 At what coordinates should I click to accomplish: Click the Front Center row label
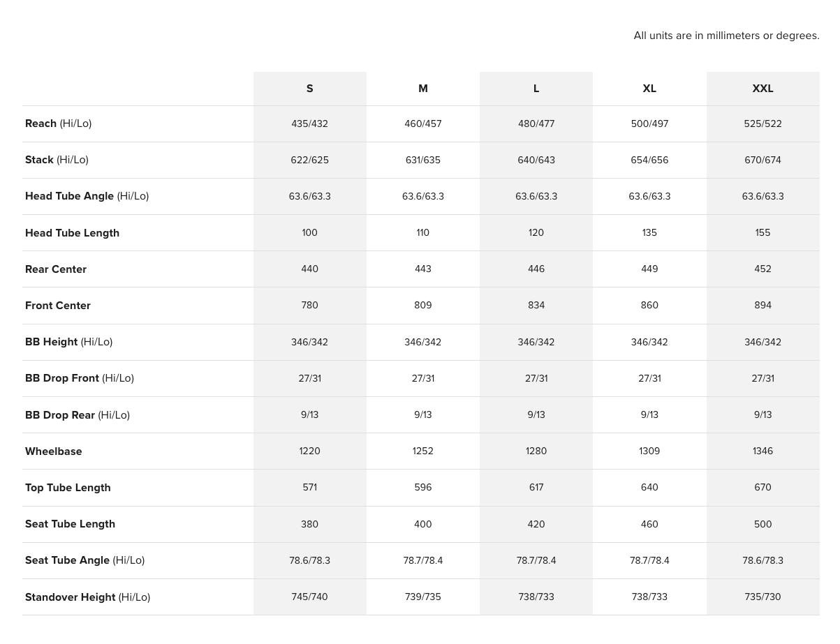(58, 306)
